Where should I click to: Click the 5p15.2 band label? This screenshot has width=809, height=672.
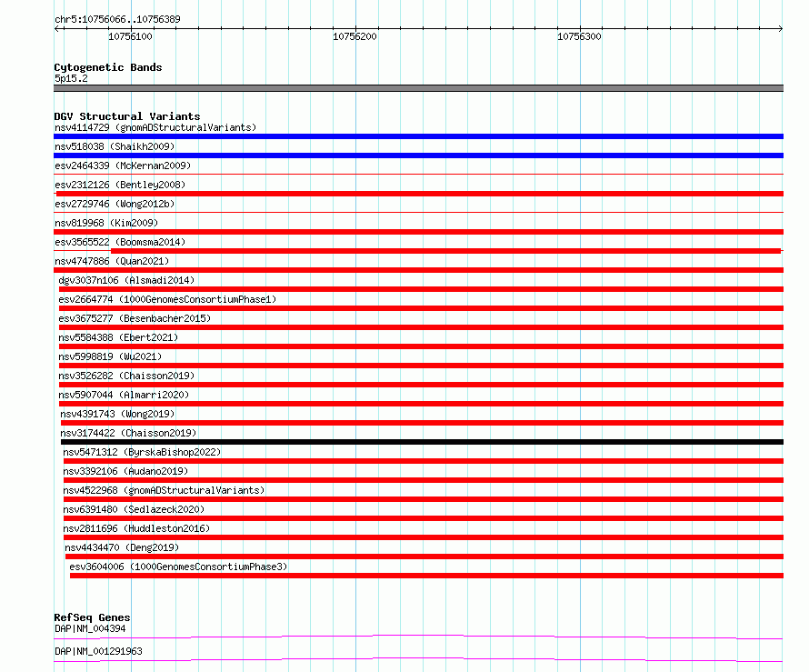(71, 78)
